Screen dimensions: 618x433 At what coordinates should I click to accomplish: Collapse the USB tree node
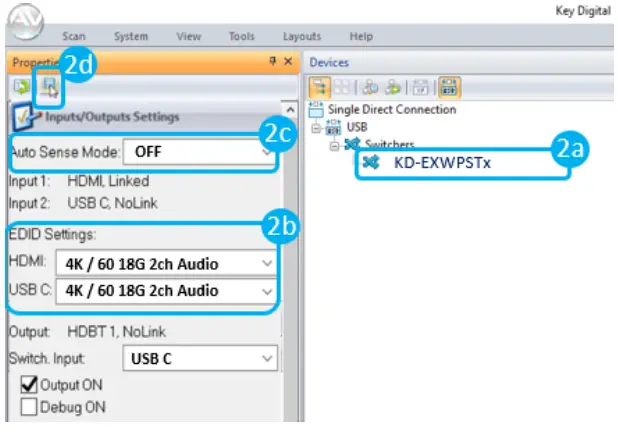point(315,128)
